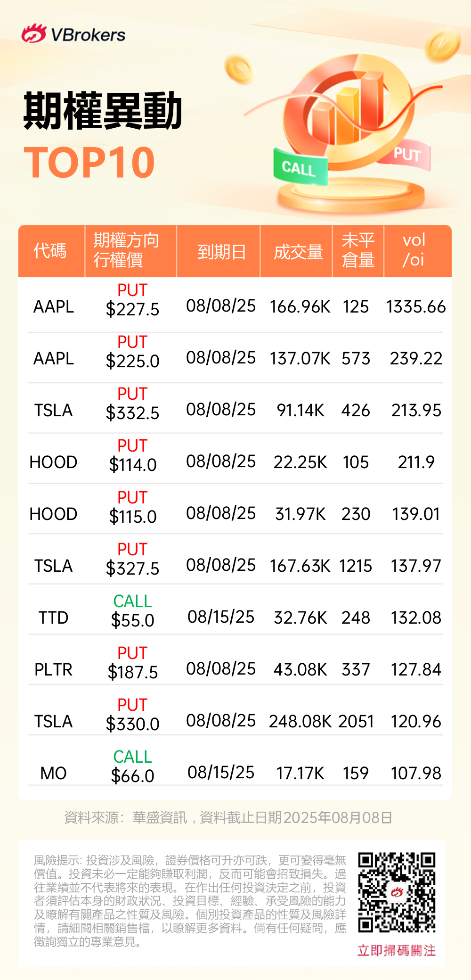Click the green CALL label for MO

pos(132,757)
